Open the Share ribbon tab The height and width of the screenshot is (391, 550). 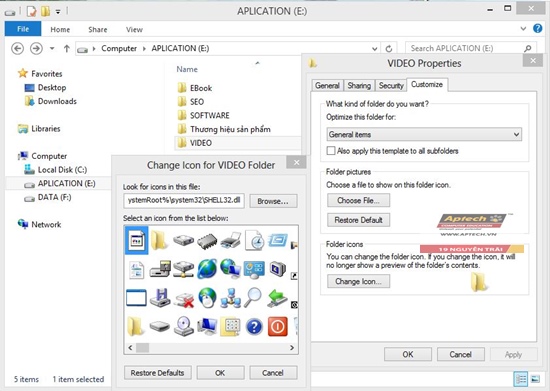tap(98, 29)
